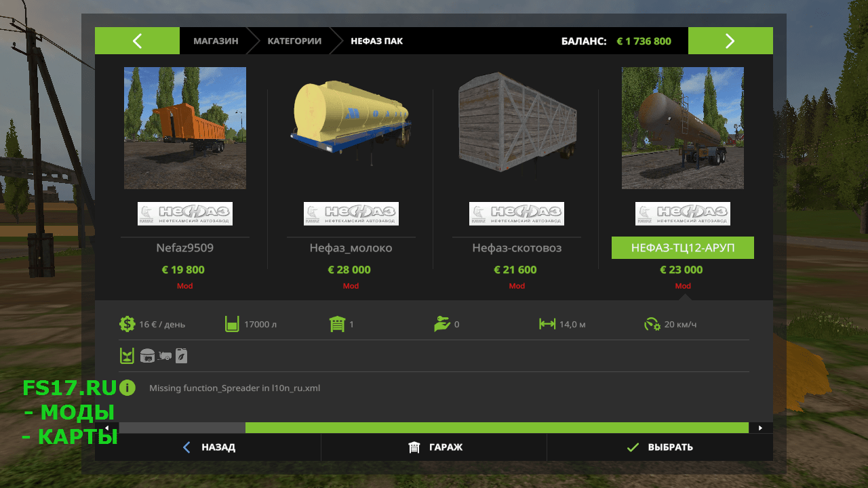868x488 pixels.
Task: Click Нефаз brand logo under livestock trailer
Action: 517,213
